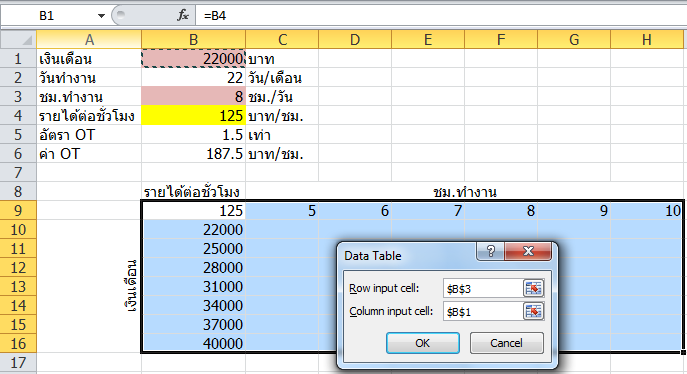The width and height of the screenshot is (687, 374).
Task: Select column F header
Action: point(501,40)
